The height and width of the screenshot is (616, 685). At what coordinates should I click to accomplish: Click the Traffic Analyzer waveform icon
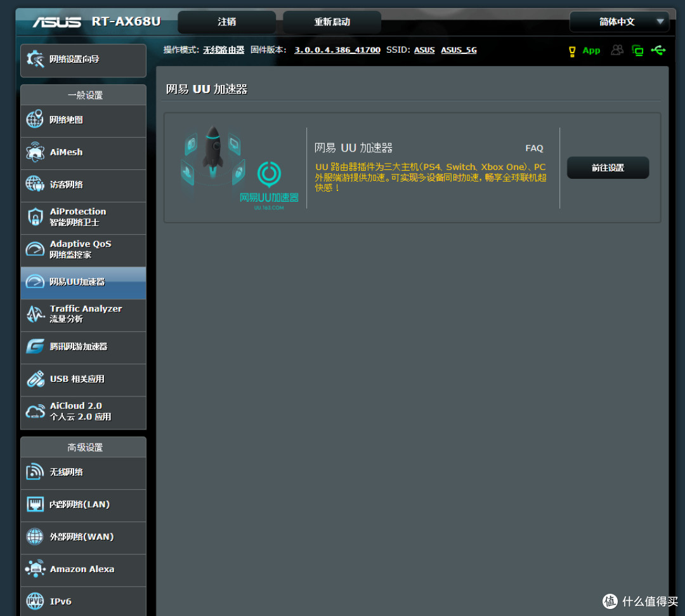[35, 313]
